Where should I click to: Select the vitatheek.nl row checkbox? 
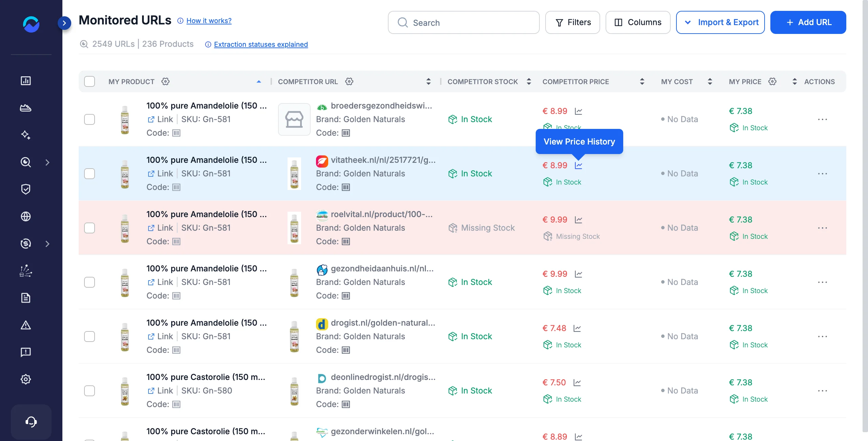pyautogui.click(x=90, y=174)
